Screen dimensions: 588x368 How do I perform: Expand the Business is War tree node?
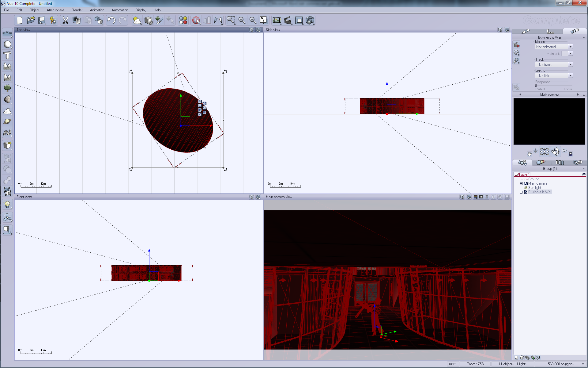[x=521, y=192]
